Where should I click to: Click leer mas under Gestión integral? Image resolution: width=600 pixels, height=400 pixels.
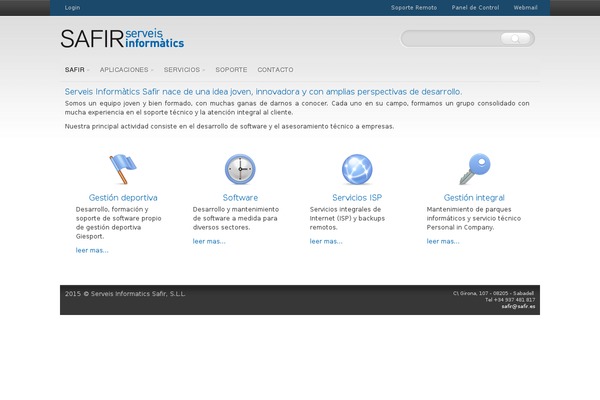click(443, 242)
